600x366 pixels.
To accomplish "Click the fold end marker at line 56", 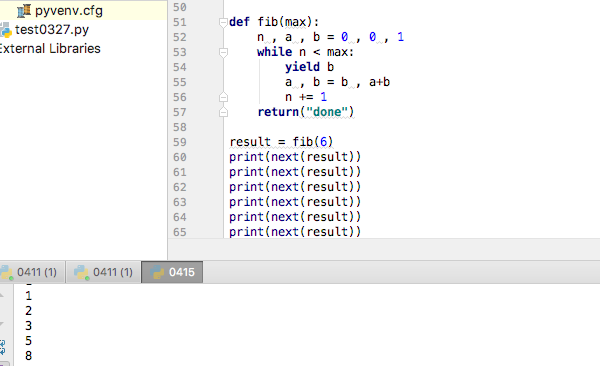I will pyautogui.click(x=223, y=98).
